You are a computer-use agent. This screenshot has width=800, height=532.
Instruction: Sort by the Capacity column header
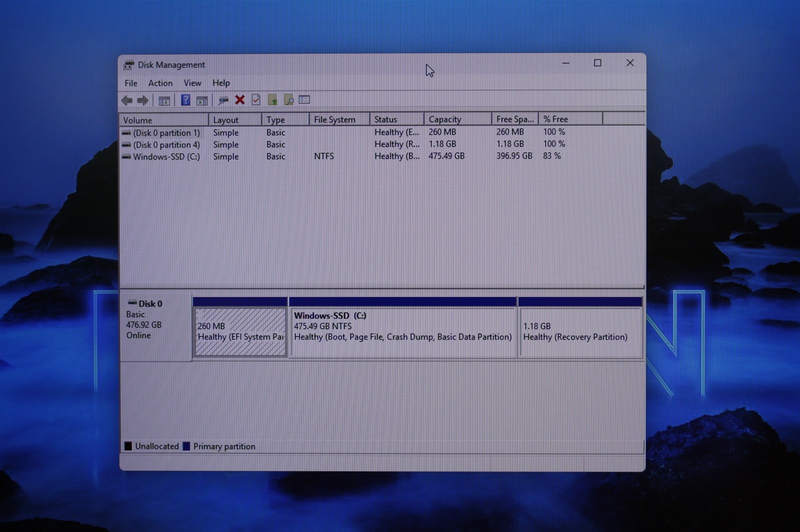coord(458,119)
